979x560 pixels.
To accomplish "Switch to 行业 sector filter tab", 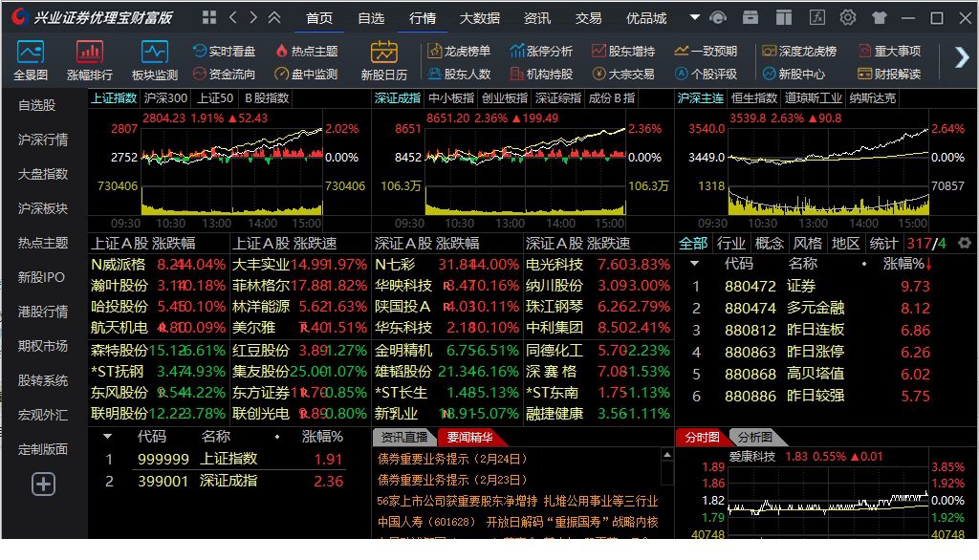I will coord(731,243).
